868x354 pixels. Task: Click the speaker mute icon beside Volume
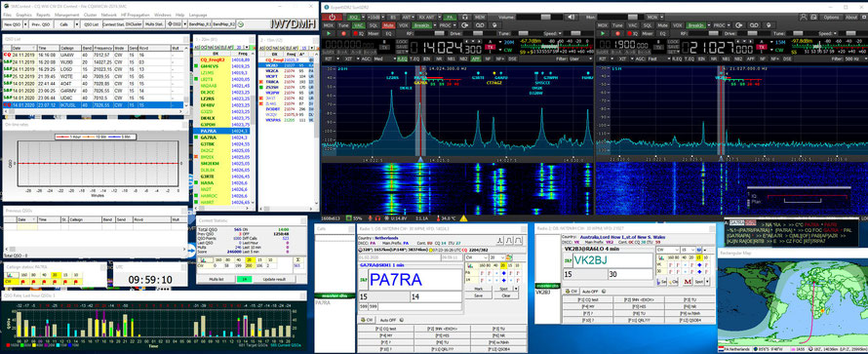[572, 18]
